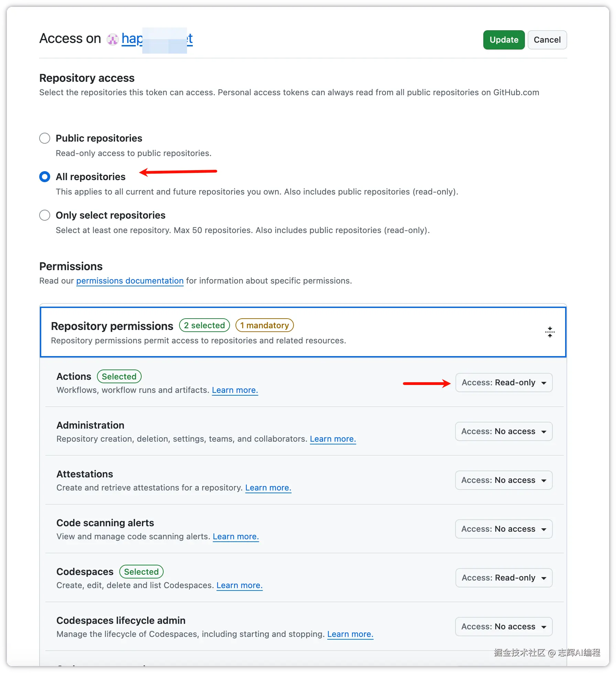
Task: Open the Administration access dropdown
Action: 504,431
